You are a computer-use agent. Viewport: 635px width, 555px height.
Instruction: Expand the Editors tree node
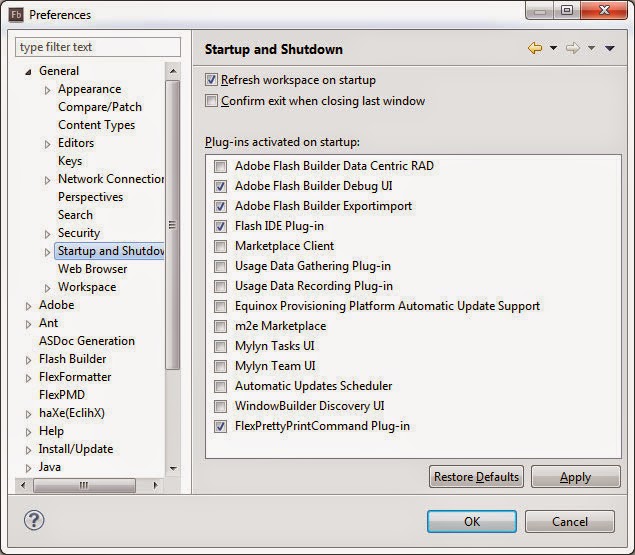tap(47, 144)
